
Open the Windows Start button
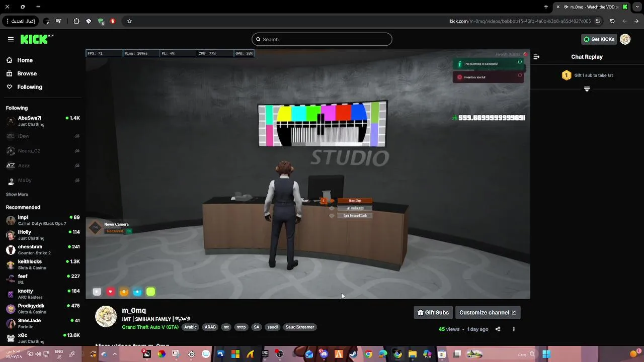pyautogui.click(x=546, y=354)
